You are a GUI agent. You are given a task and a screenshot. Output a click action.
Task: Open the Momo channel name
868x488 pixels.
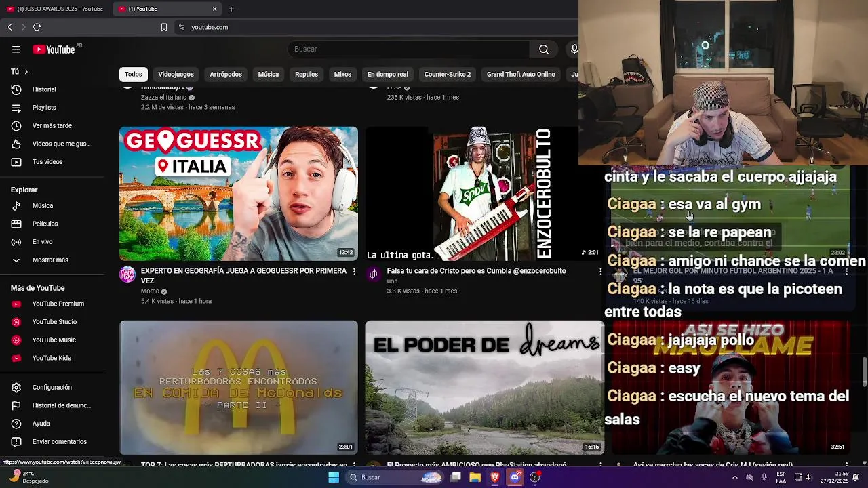pyautogui.click(x=150, y=291)
